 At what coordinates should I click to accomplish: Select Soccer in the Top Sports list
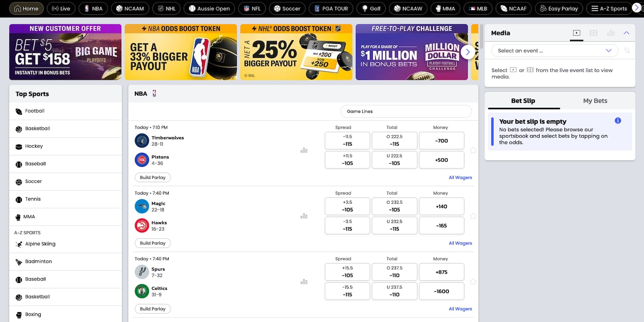pyautogui.click(x=65, y=182)
